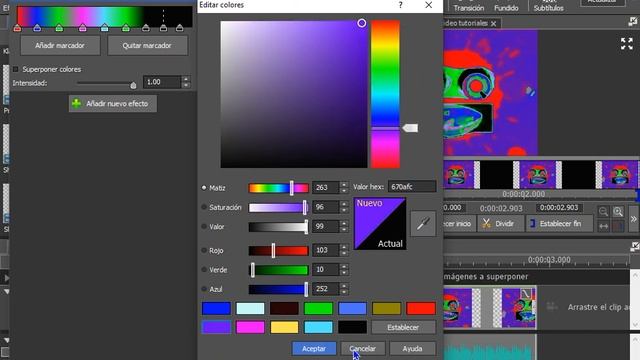Screen dimensions: 640x360
Task: Select the magenta gradient marker
Action: click(82, 28)
